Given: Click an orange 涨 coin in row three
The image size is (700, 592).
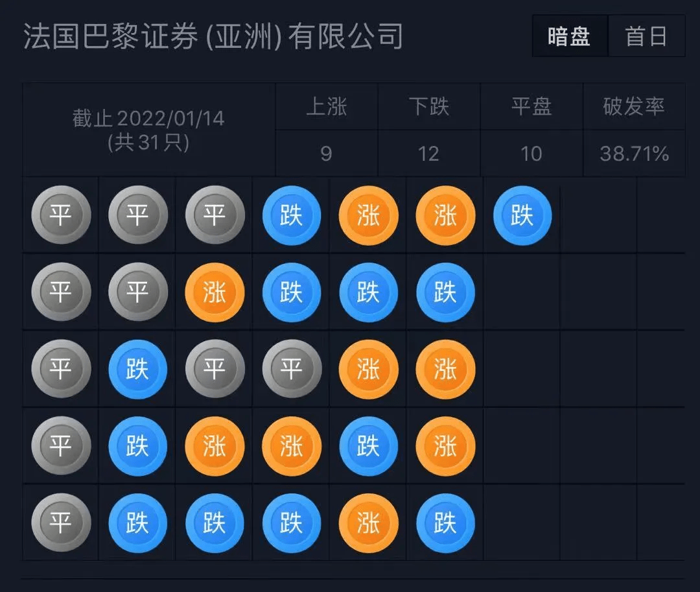Looking at the screenshot, I should click(x=367, y=370).
